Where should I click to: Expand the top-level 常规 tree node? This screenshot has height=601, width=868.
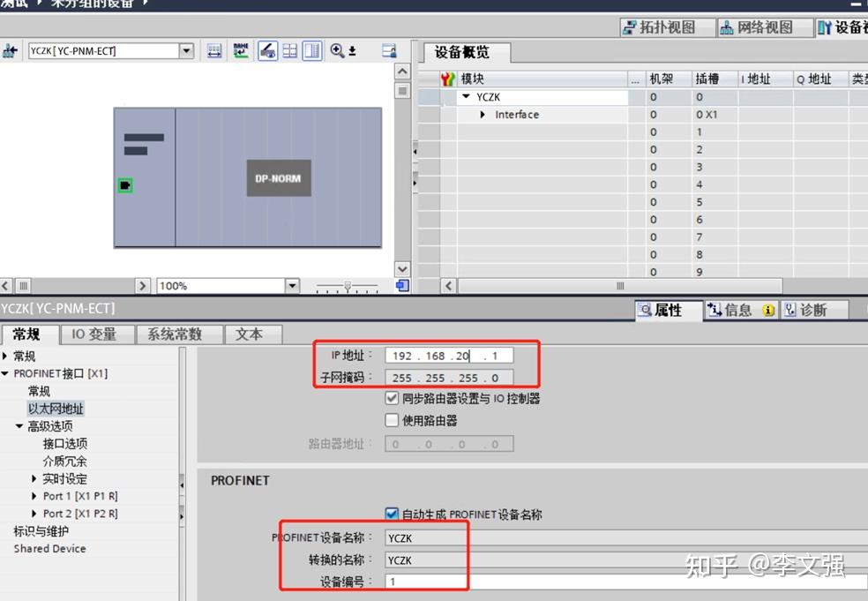tap(5, 356)
